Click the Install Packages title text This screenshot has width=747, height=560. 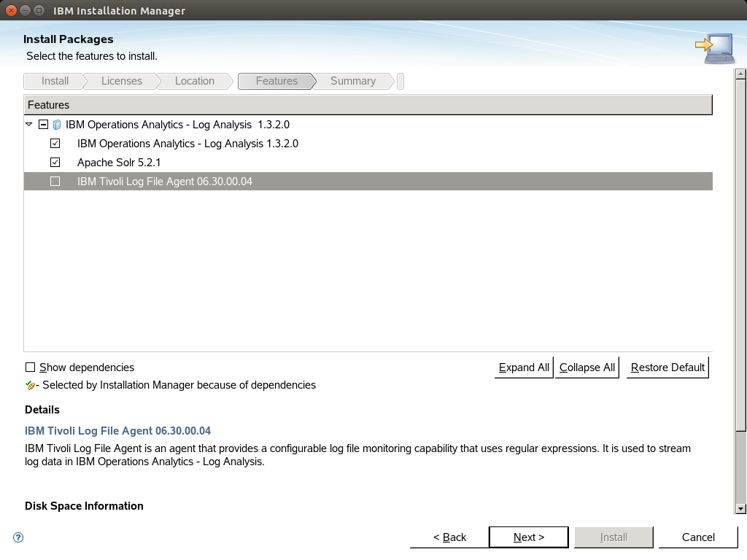pyautogui.click(x=68, y=39)
